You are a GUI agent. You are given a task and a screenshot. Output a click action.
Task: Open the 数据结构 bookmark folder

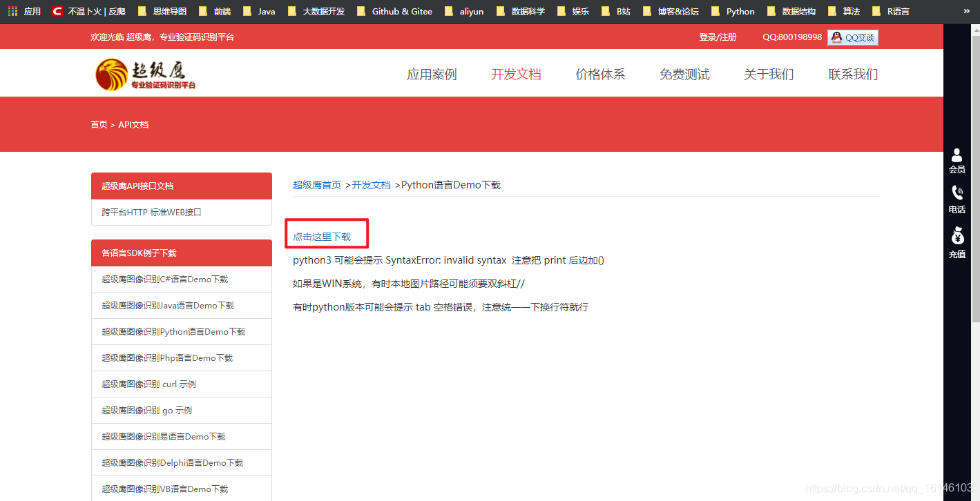(x=791, y=11)
